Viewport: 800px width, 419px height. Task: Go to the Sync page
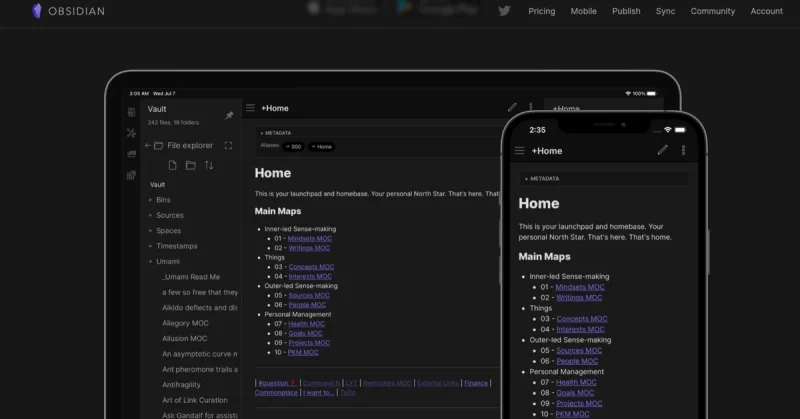point(665,11)
